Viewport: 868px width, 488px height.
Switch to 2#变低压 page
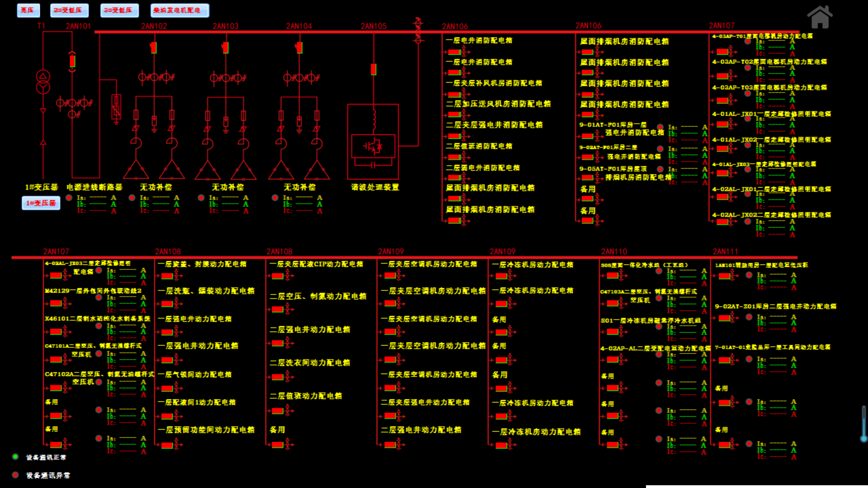coord(69,10)
